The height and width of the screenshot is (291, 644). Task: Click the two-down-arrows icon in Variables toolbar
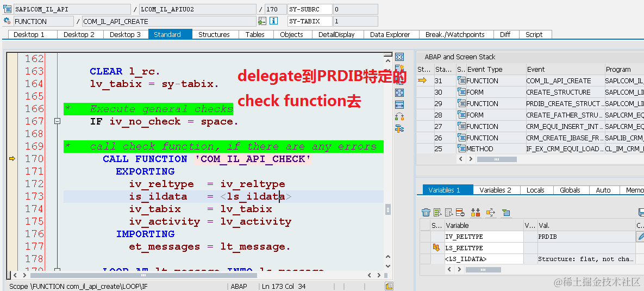tap(476, 213)
